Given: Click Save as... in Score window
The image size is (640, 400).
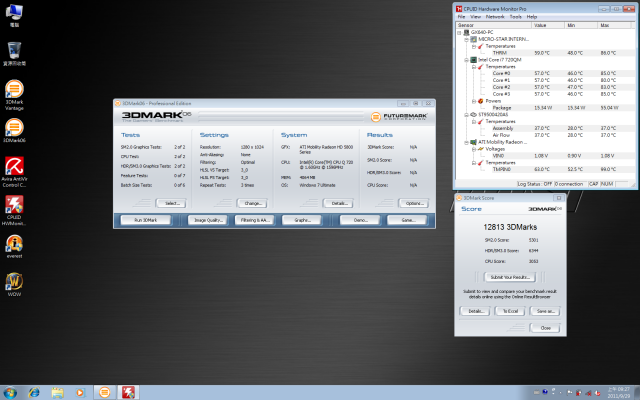Looking at the screenshot, I should coord(545,311).
